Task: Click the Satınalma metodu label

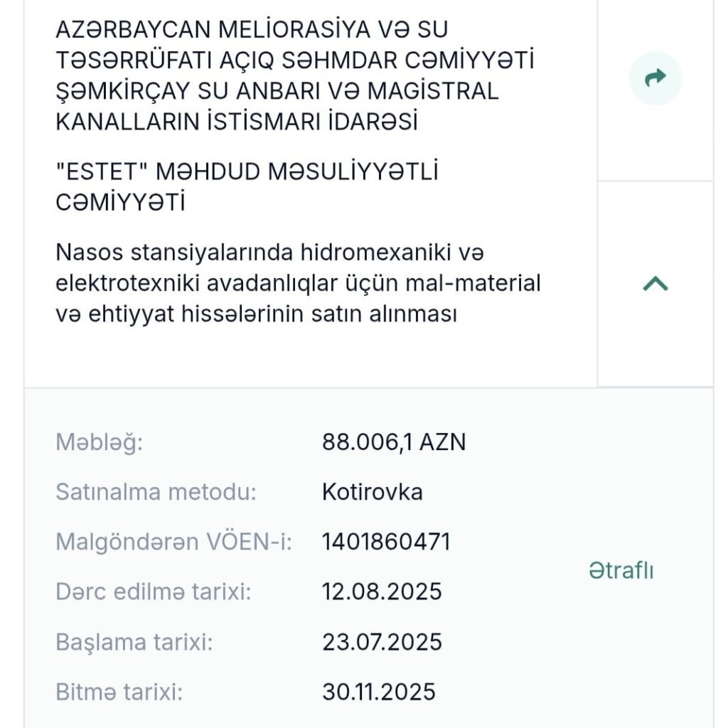Action: pyautogui.click(x=156, y=492)
